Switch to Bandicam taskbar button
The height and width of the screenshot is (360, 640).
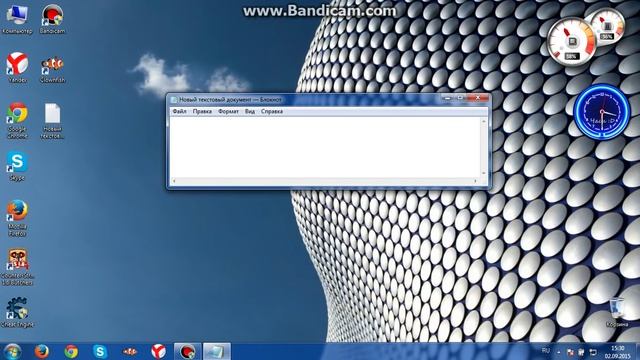pyautogui.click(x=188, y=351)
